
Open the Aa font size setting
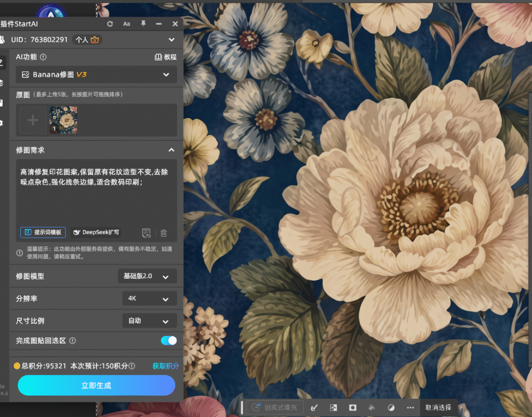click(x=127, y=24)
